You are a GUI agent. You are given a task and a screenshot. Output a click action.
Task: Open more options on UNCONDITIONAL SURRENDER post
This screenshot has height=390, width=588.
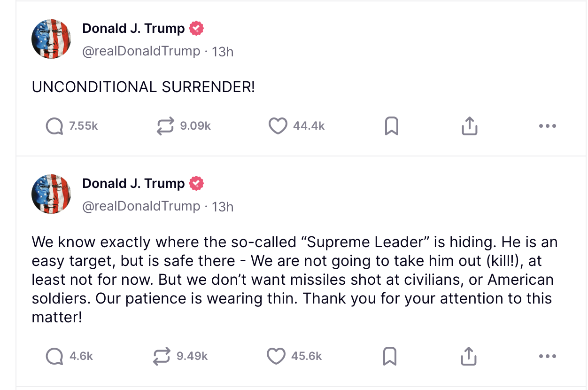pyautogui.click(x=547, y=126)
